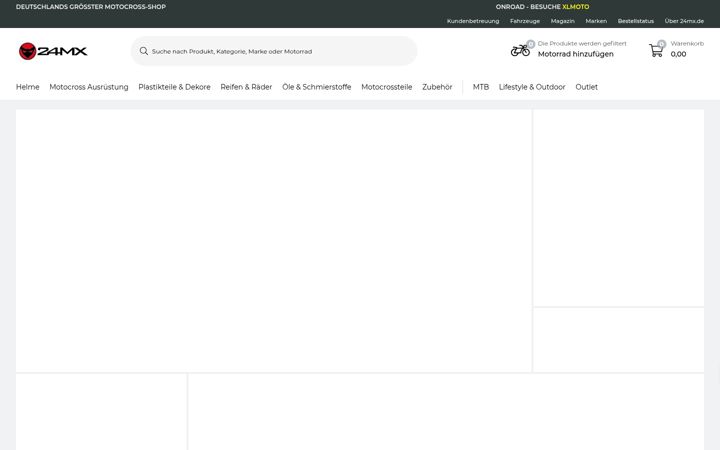Image resolution: width=720 pixels, height=450 pixels.
Task: Go to Plastikteile & Dekore
Action: click(x=174, y=87)
